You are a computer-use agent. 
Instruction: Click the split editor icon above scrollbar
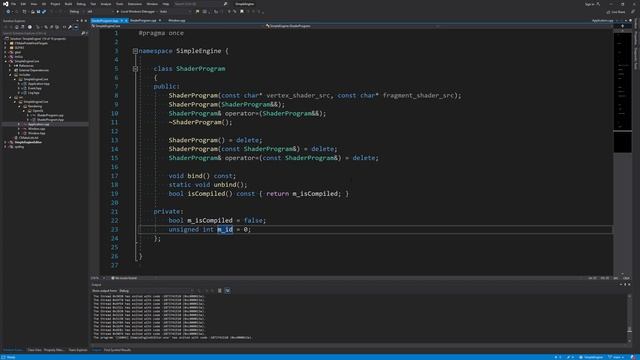[622, 26]
